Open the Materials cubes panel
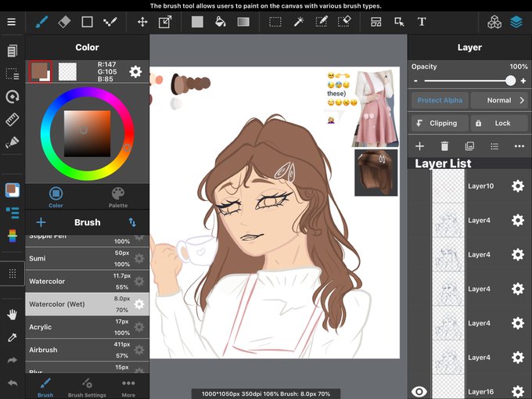This screenshot has height=399, width=532. (x=494, y=22)
